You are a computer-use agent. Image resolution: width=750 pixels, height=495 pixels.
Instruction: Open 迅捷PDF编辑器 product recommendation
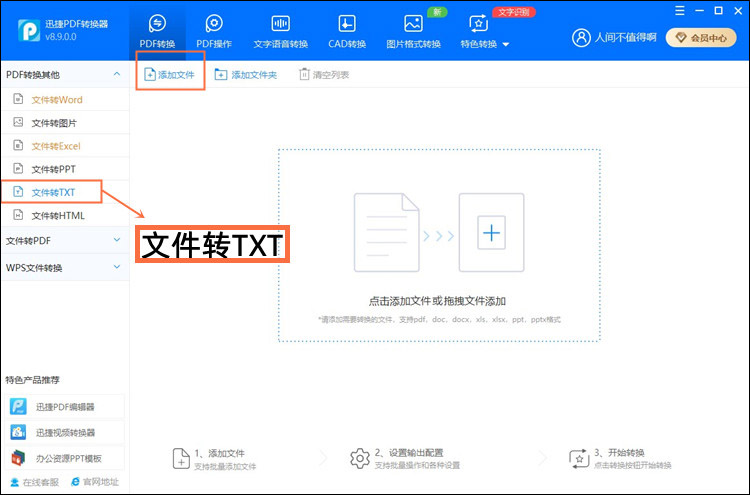point(65,407)
